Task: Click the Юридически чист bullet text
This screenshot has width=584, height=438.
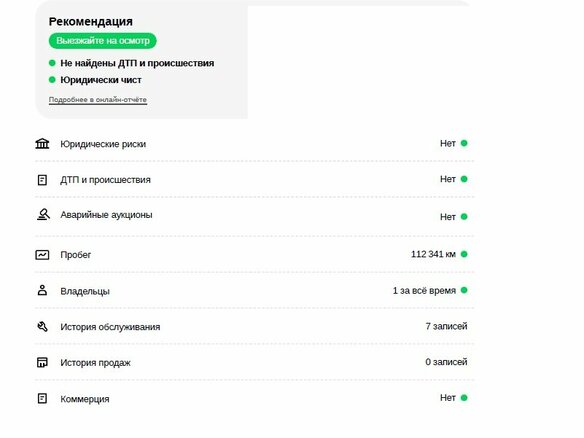Action: 101,80
